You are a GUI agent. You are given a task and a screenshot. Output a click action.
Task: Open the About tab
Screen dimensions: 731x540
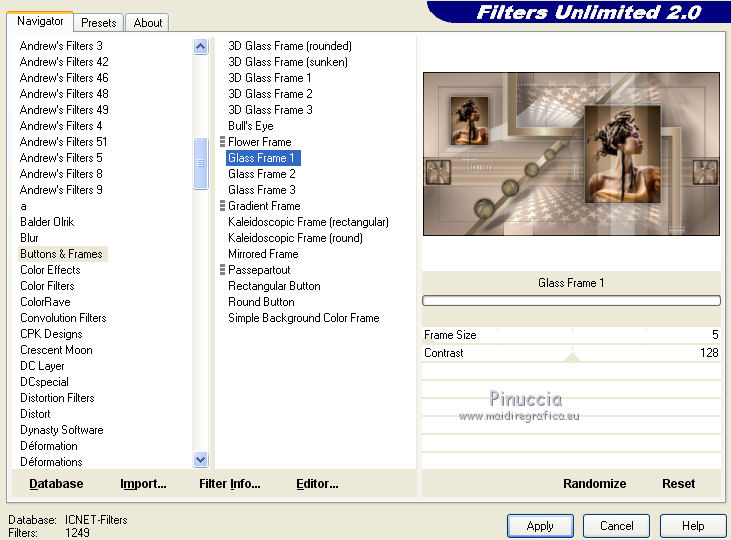coord(147,23)
